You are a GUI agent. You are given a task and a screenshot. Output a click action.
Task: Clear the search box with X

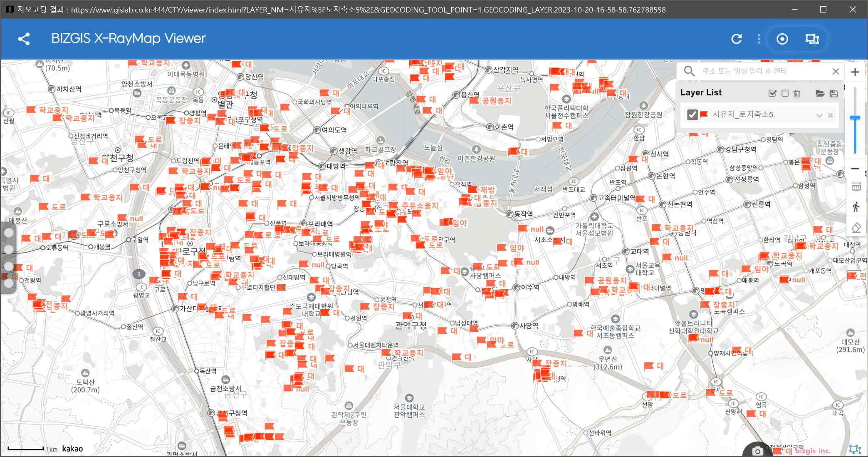pos(836,71)
